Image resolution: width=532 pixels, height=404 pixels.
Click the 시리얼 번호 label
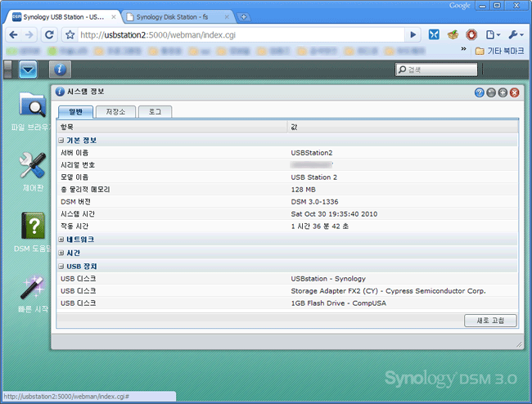78,165
